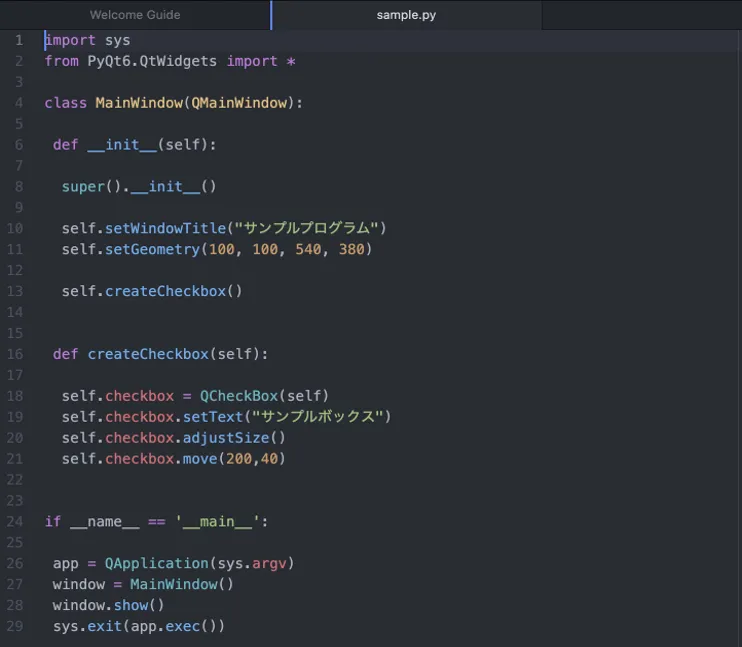Click 'move' method on line 21
The width and height of the screenshot is (742, 647).
point(200,459)
